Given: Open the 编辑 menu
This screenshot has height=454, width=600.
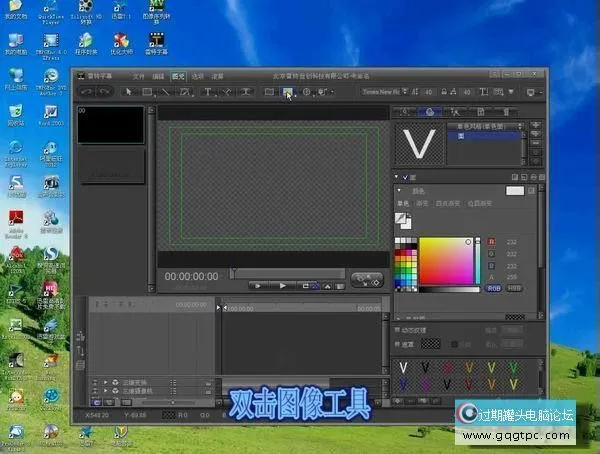Looking at the screenshot, I should click(158, 75).
